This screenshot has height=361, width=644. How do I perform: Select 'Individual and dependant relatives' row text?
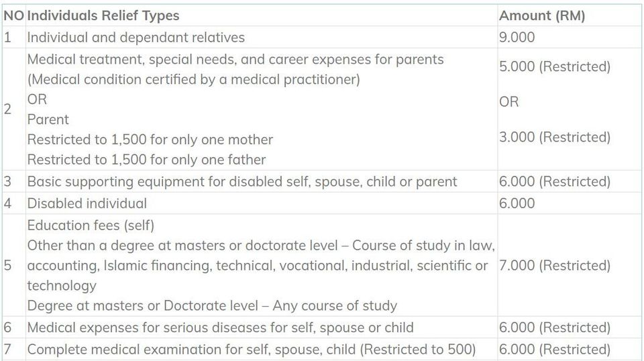pyautogui.click(x=136, y=38)
